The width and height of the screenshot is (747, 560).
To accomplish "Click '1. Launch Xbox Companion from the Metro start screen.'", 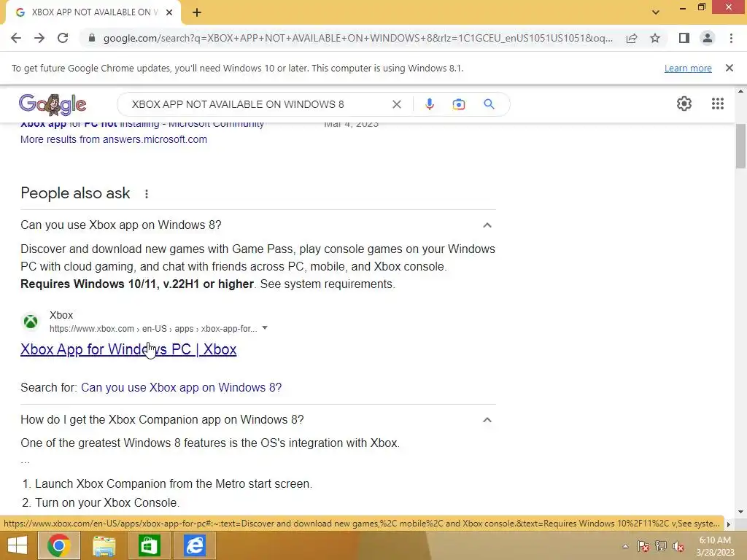I will (x=167, y=484).
